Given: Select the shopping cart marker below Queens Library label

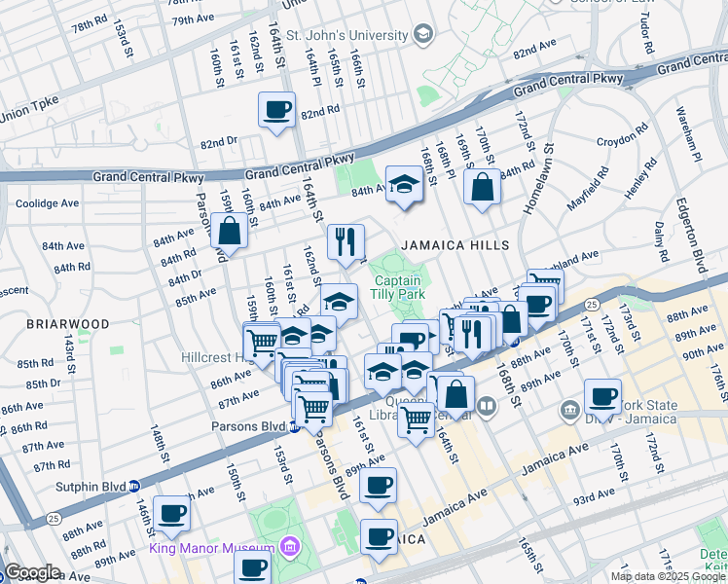Looking at the screenshot, I should click(416, 420).
